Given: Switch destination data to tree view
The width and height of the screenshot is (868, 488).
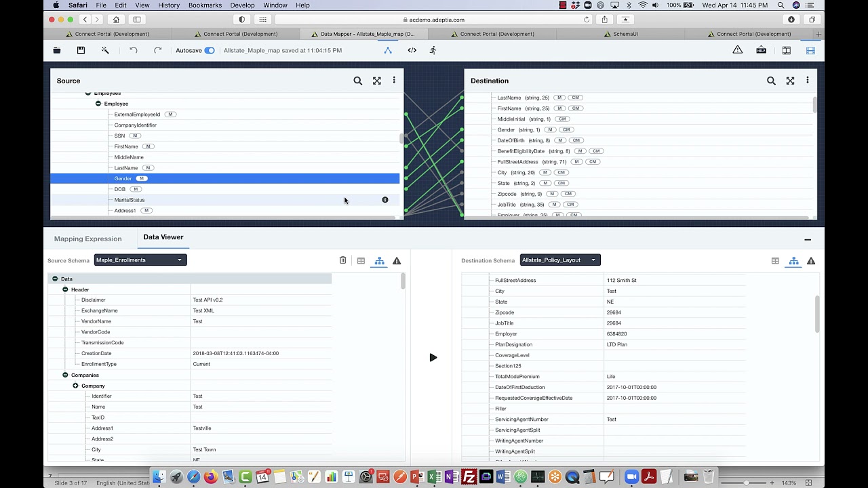Looking at the screenshot, I should 793,261.
